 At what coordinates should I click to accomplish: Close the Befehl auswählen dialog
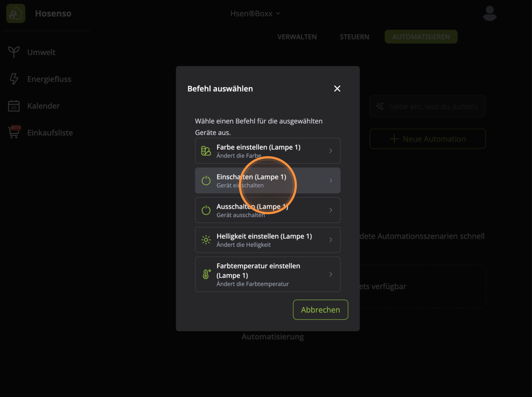click(x=337, y=89)
